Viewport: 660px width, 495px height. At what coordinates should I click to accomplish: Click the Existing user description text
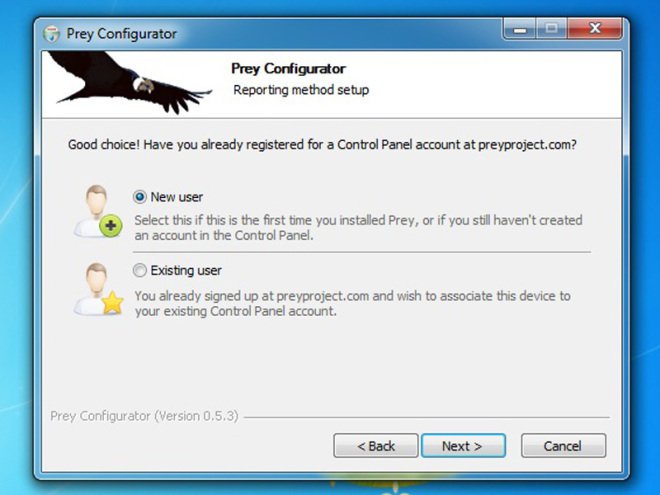tap(353, 303)
